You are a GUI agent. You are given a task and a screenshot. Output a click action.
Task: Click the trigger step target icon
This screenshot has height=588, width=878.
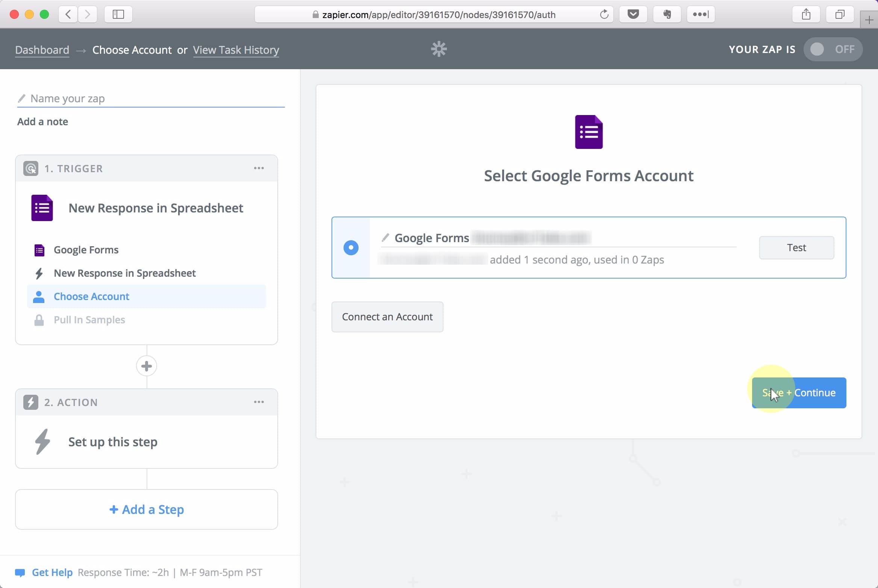tap(31, 168)
